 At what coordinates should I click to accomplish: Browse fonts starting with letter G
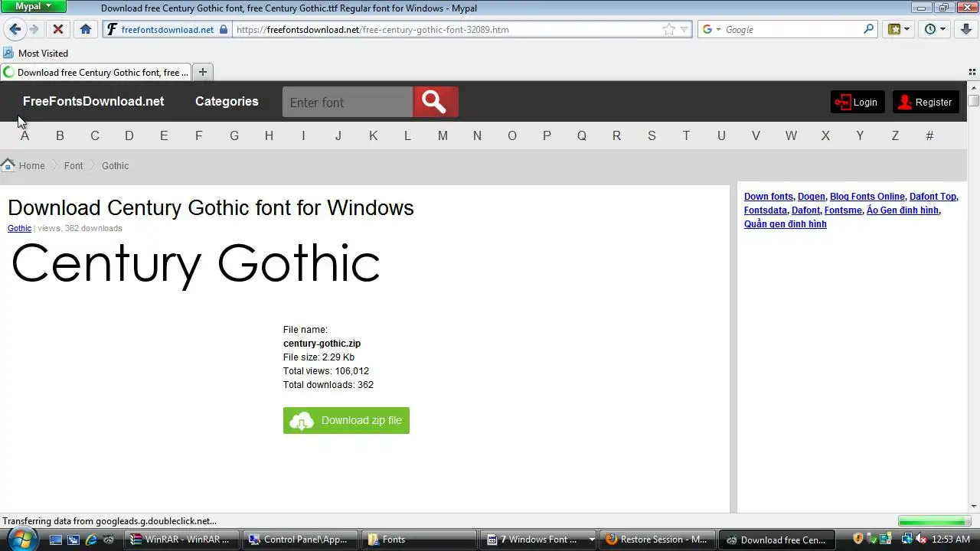click(x=234, y=135)
